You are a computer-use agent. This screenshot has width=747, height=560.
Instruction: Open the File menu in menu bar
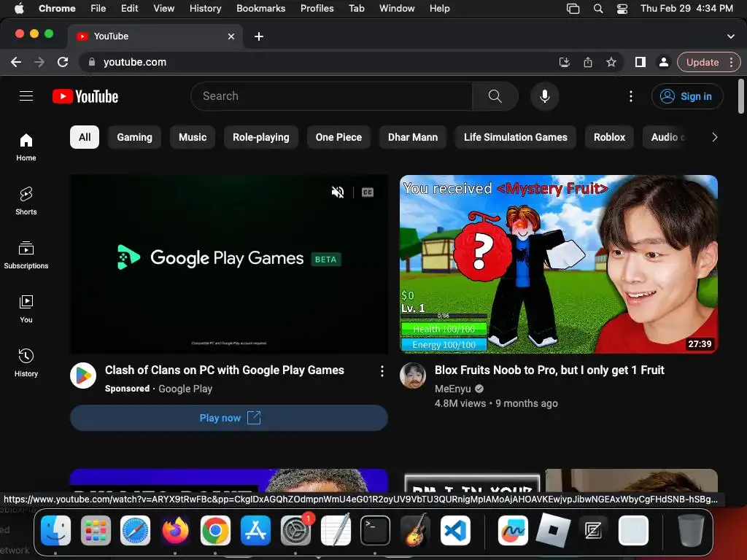(x=98, y=9)
